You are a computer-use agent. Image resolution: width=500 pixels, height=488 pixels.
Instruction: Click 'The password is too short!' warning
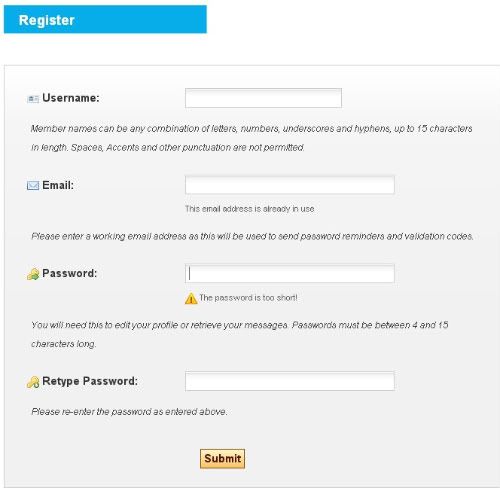pos(248,298)
